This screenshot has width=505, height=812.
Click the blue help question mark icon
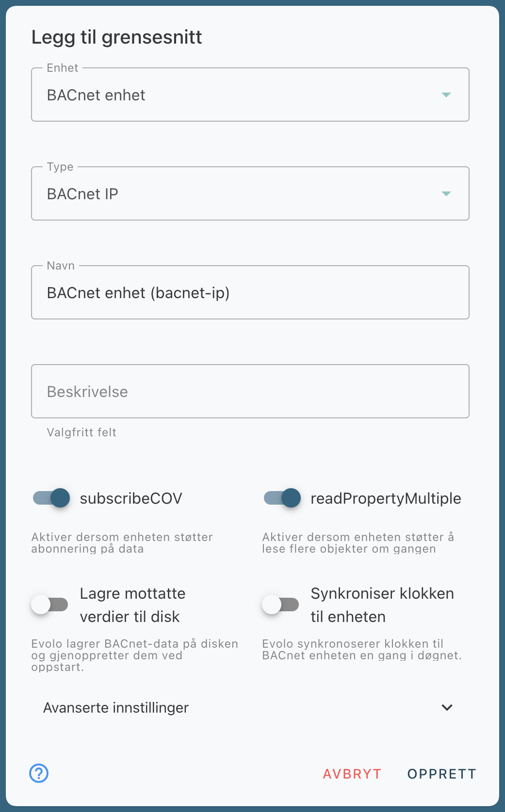39,773
